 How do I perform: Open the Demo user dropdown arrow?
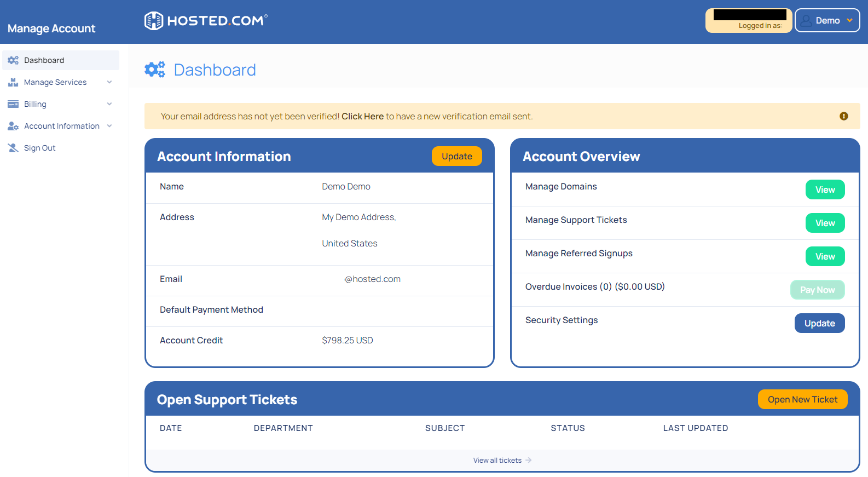849,21
